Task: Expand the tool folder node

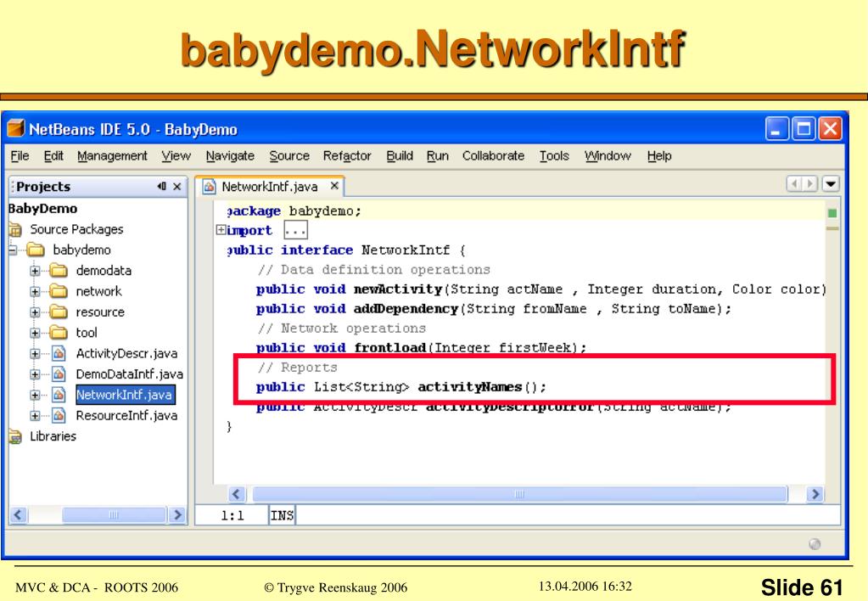Action: click(35, 333)
